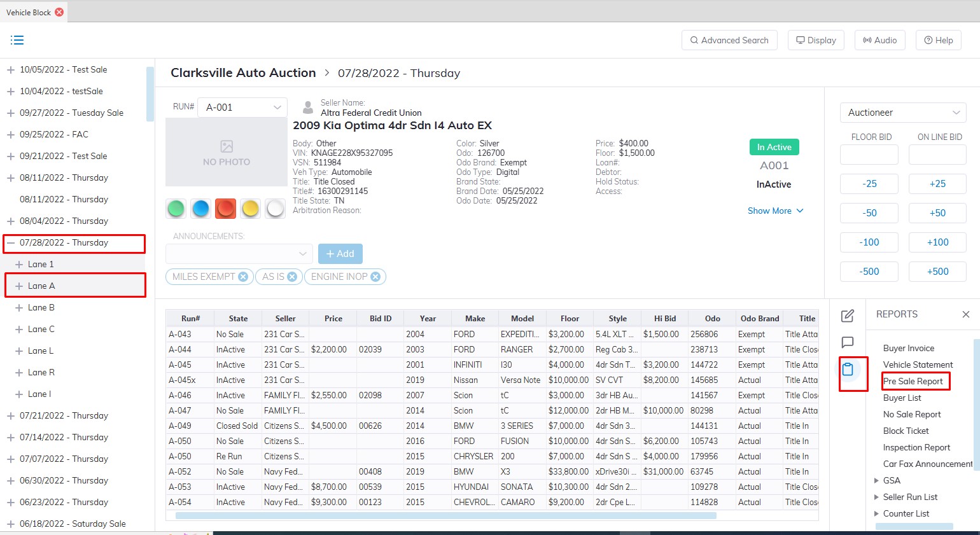This screenshot has height=535, width=980.
Task: Open the Auctioneer dropdown
Action: (x=902, y=113)
